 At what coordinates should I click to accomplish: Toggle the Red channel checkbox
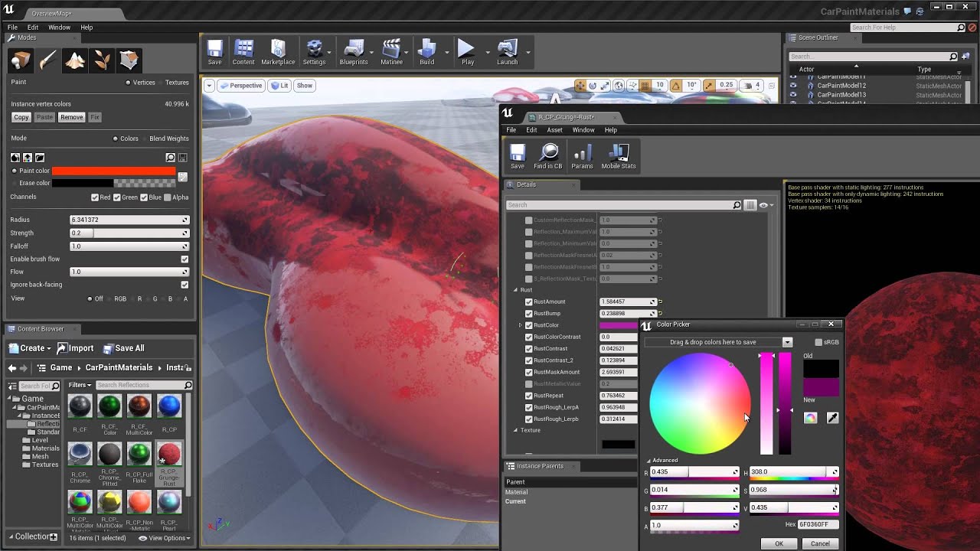[x=95, y=197]
